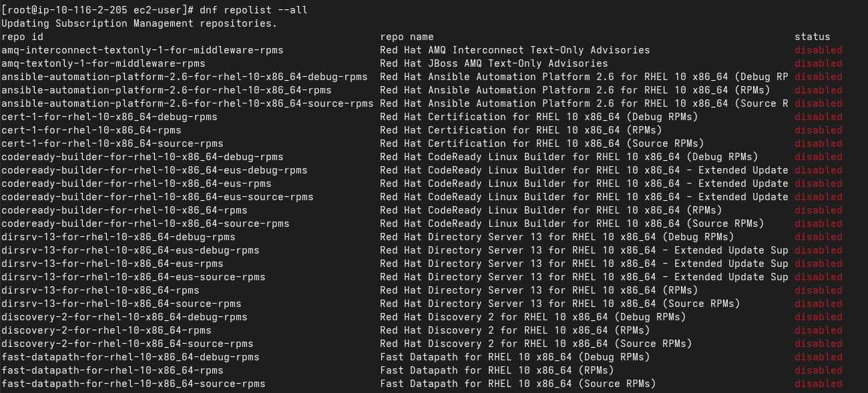Click the 'status' column header

[x=812, y=37]
